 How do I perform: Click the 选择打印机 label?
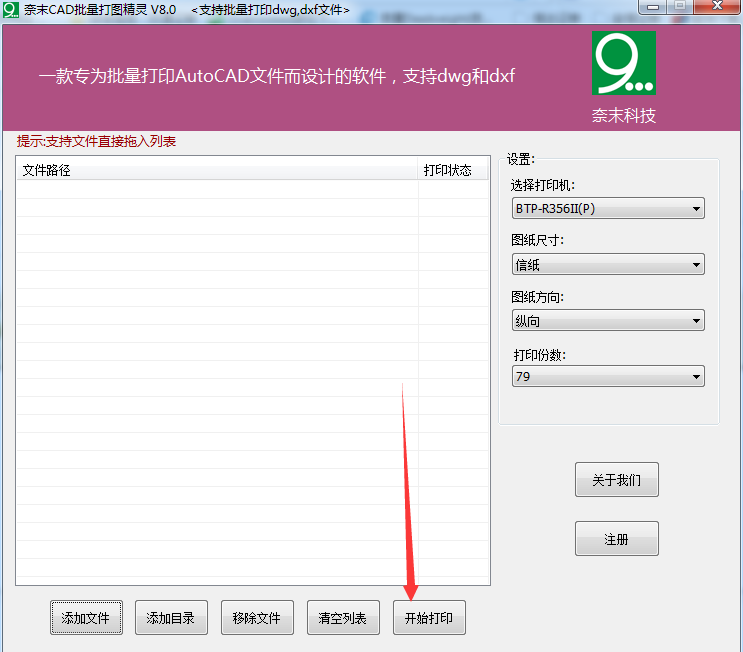543,185
